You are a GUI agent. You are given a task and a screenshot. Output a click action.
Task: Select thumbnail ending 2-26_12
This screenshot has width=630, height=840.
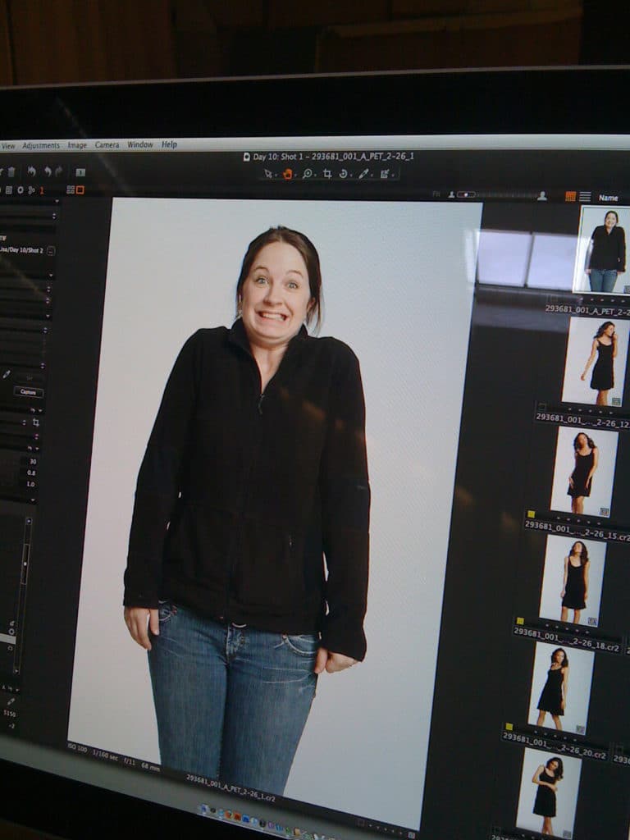(594, 361)
